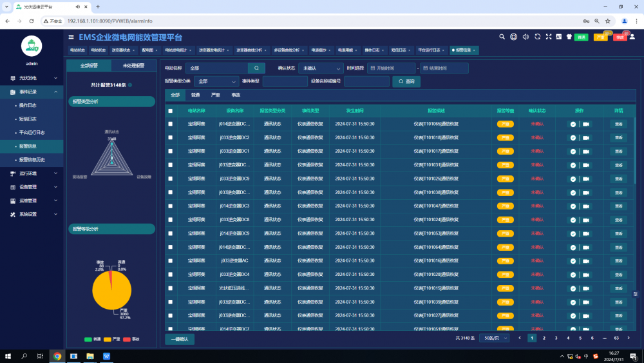
Task: Open the theme skin shirt icon
Action: point(569,37)
